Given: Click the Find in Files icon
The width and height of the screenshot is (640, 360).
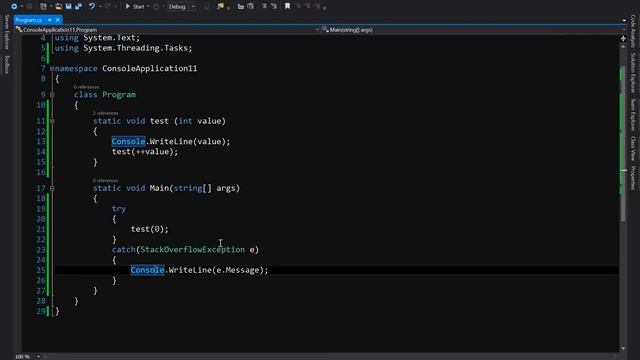Looking at the screenshot, I should pyautogui.click(x=221, y=6).
